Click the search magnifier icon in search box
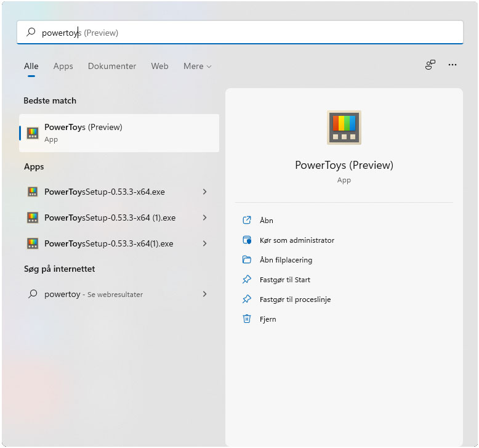Image resolution: width=479 pixels, height=448 pixels. [31, 32]
